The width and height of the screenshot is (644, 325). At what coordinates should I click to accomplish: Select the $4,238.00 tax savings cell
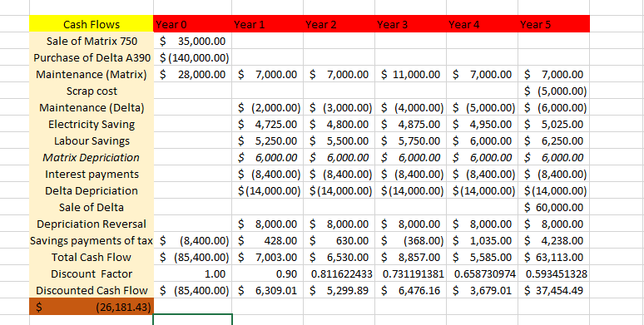(x=554, y=240)
